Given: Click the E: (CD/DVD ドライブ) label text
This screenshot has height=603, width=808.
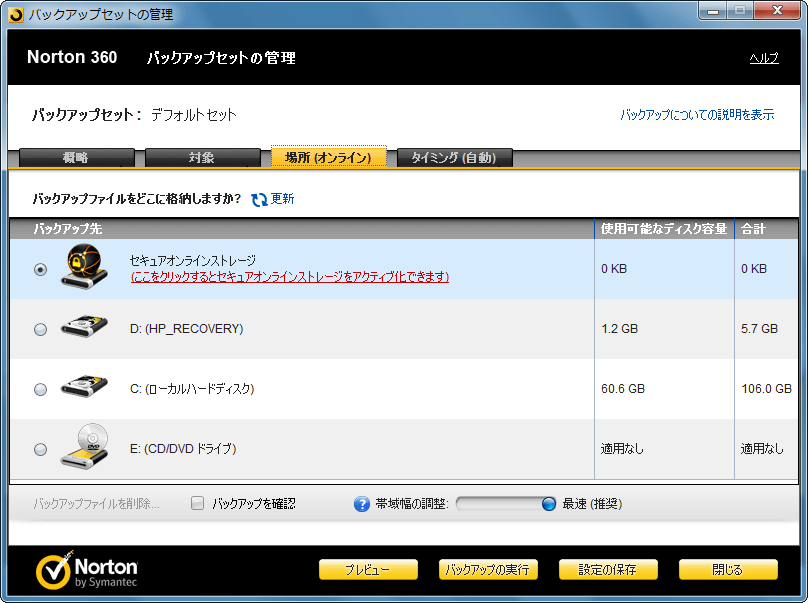Looking at the screenshot, I should (183, 449).
